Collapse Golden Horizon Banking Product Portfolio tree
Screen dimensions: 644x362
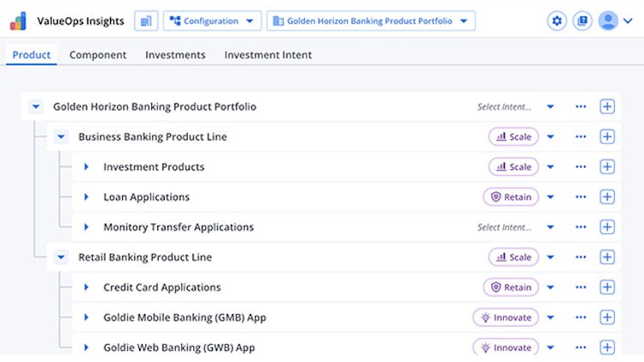point(35,107)
